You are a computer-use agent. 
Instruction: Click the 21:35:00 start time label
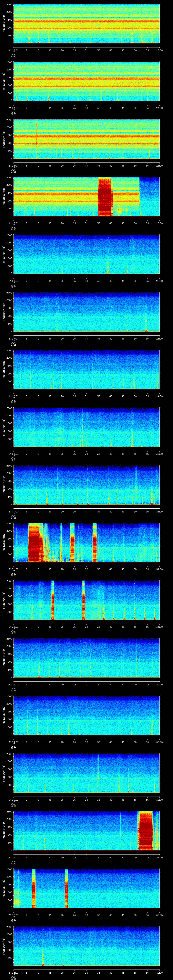tap(13, 800)
